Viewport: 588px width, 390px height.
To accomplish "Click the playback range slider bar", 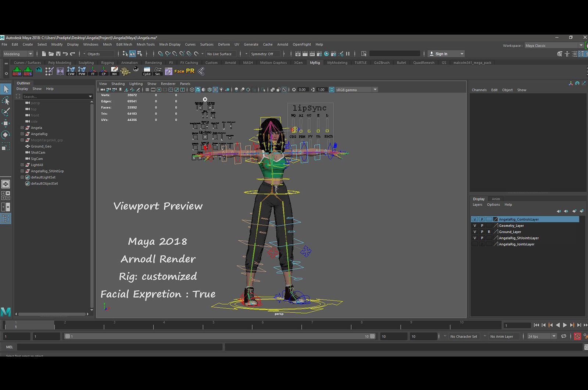I will (x=220, y=336).
